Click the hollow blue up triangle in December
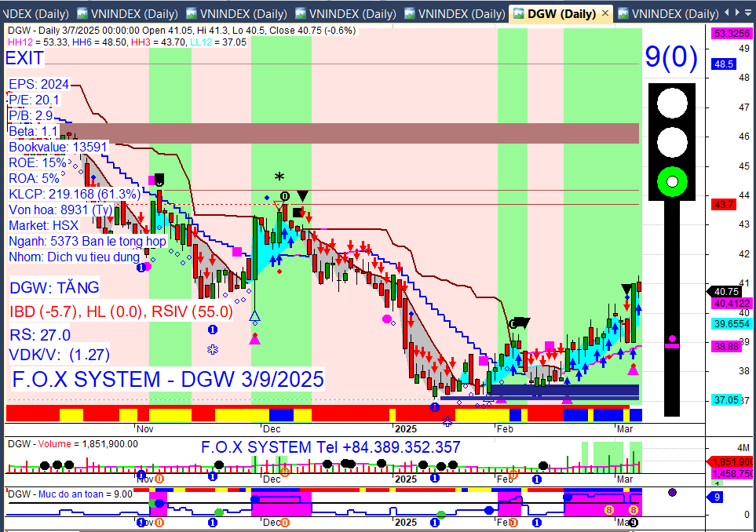 point(254,316)
